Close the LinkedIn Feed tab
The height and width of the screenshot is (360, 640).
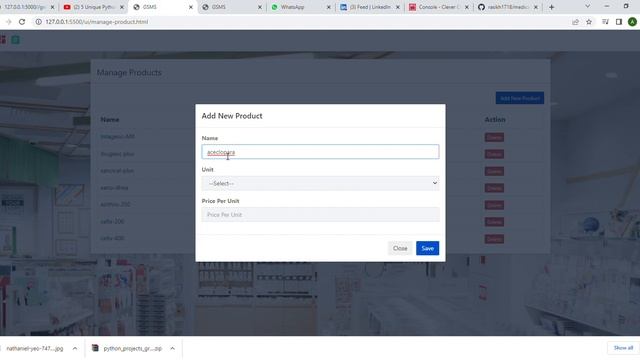point(398,7)
